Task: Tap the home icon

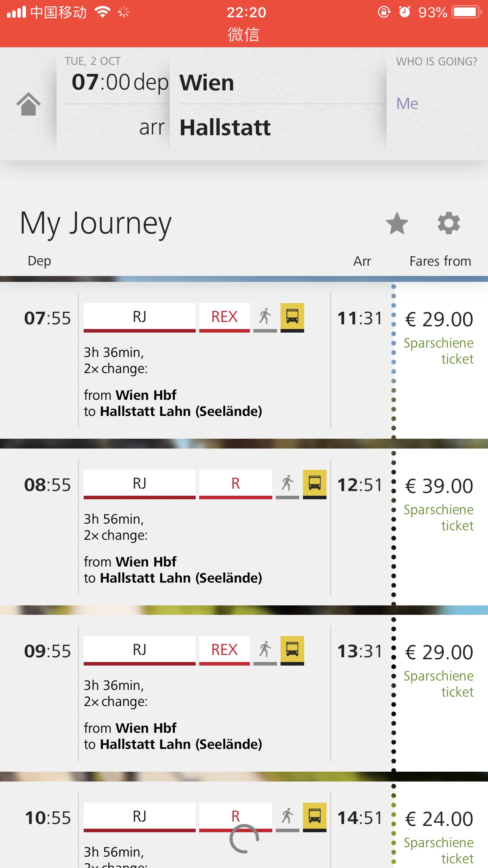Action: point(28,104)
